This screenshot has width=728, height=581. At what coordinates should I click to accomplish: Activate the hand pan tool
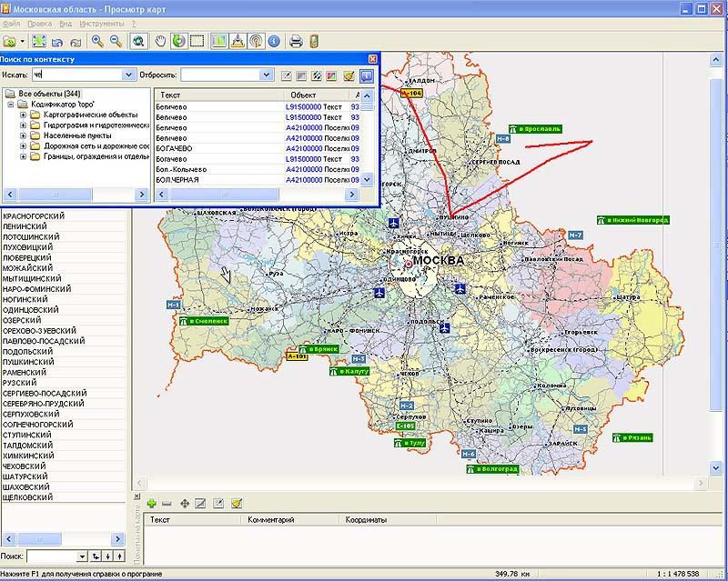(160, 41)
